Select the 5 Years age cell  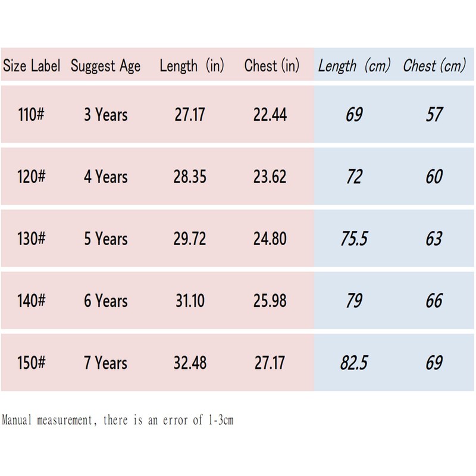tap(105, 239)
